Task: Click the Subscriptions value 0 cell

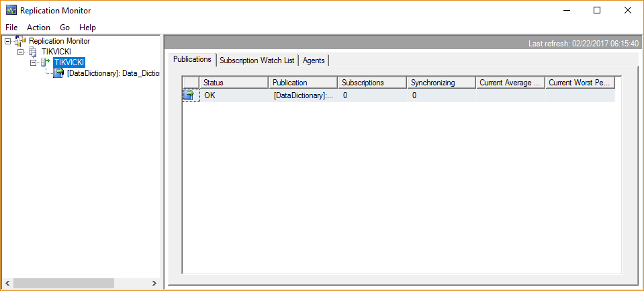Action: tap(372, 95)
